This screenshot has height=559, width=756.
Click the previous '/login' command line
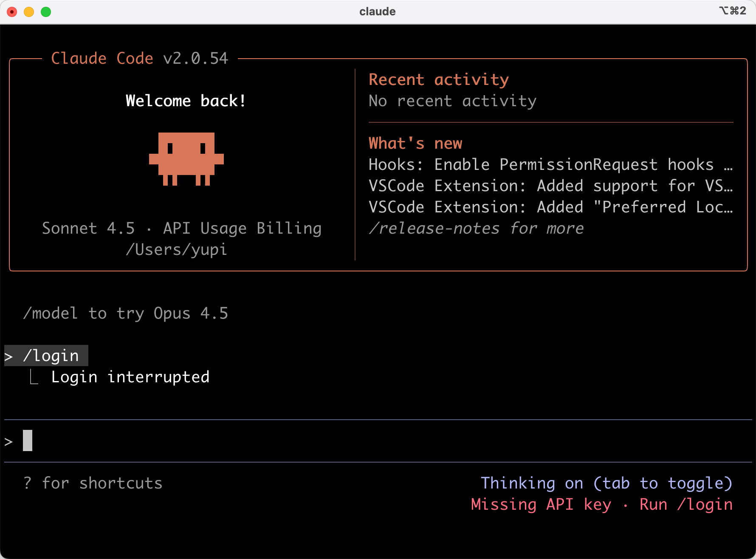(46, 356)
